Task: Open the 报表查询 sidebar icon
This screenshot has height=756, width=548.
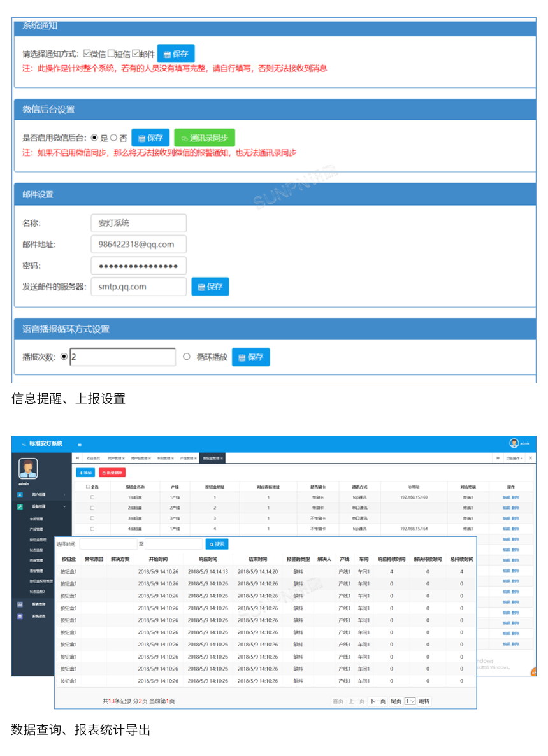Action: pos(20,604)
